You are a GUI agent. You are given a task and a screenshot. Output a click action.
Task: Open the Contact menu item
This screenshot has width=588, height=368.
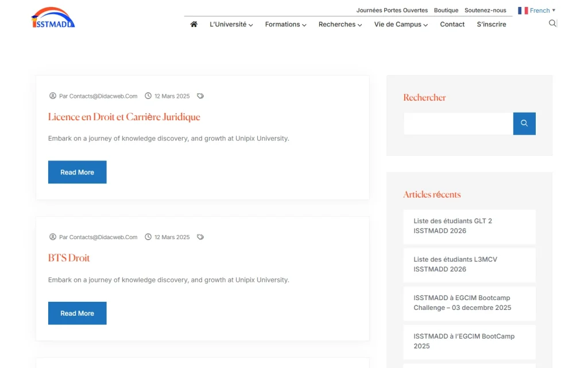(452, 24)
